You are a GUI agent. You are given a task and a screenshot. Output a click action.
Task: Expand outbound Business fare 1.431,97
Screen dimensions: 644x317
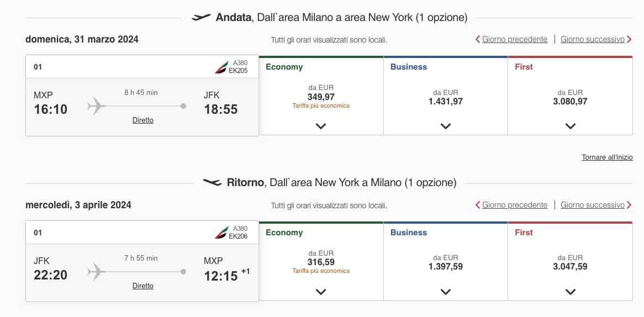pyautogui.click(x=446, y=126)
